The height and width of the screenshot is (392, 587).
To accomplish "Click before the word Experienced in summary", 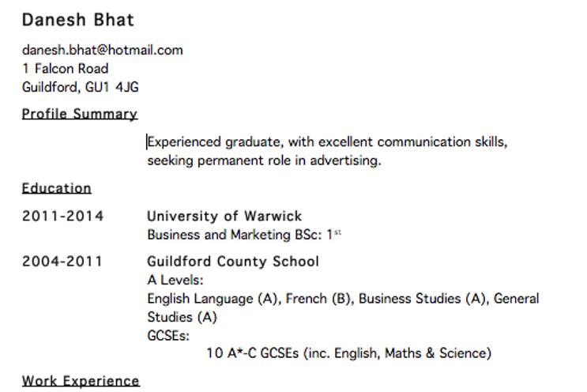I will [148, 142].
